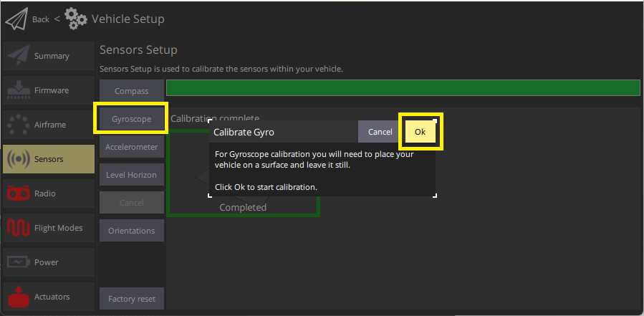Open Summary via its paper plane icon
Image resolution: width=644 pixels, height=316 pixels.
18,56
